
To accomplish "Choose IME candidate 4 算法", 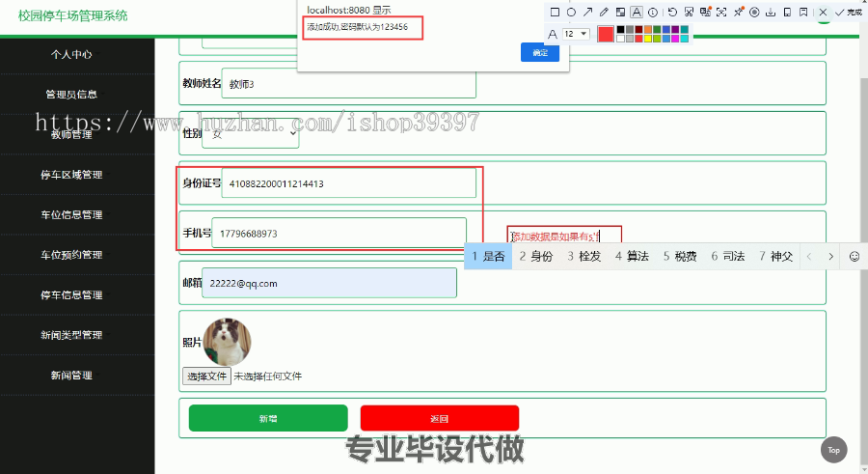I will pos(632,256).
